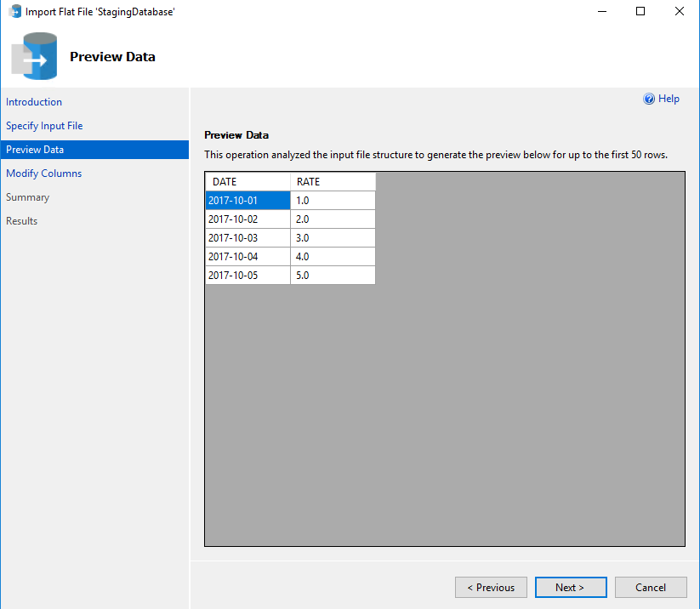Go back with the Previous button
Image resolution: width=700 pixels, height=609 pixels.
pyautogui.click(x=491, y=587)
